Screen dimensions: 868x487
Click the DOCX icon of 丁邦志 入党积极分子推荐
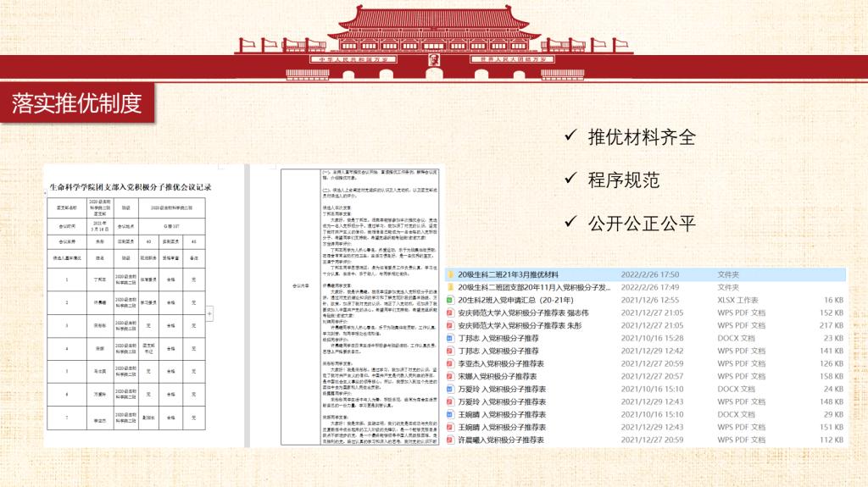[x=450, y=338]
